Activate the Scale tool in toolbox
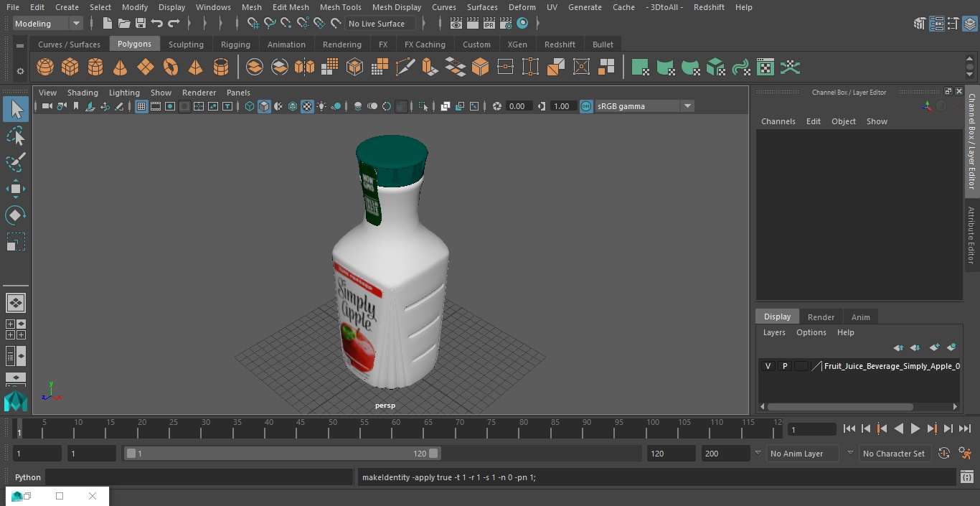Screen dimensions: 980x506 (x=16, y=242)
